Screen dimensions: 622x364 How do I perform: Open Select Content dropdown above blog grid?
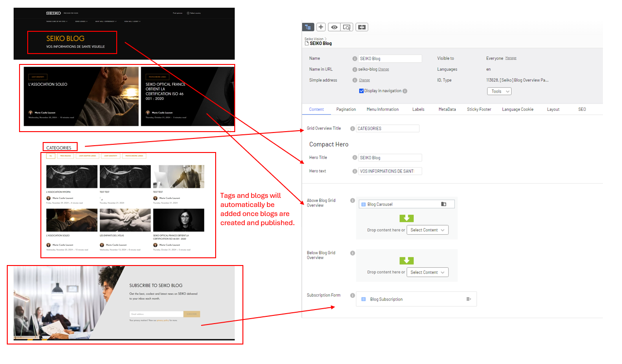pos(427,230)
